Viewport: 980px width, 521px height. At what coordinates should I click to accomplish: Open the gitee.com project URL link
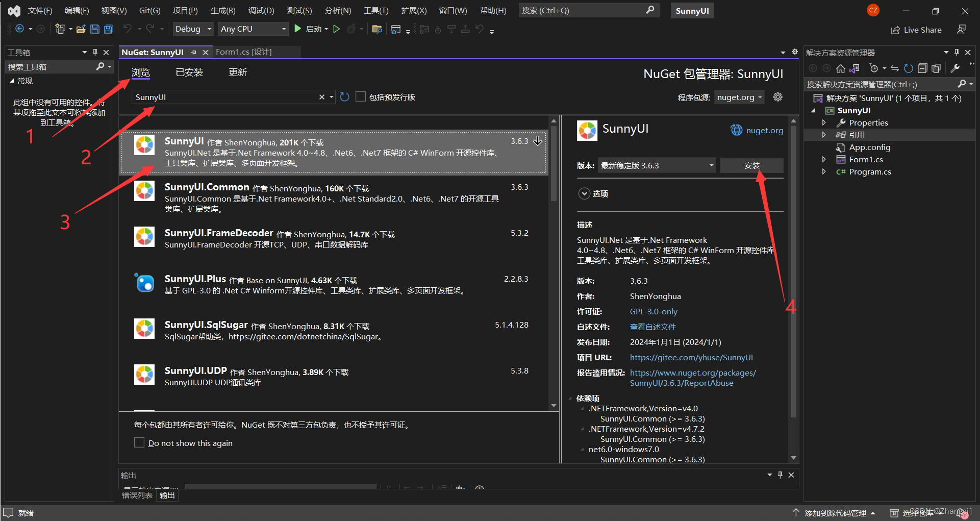pos(691,357)
